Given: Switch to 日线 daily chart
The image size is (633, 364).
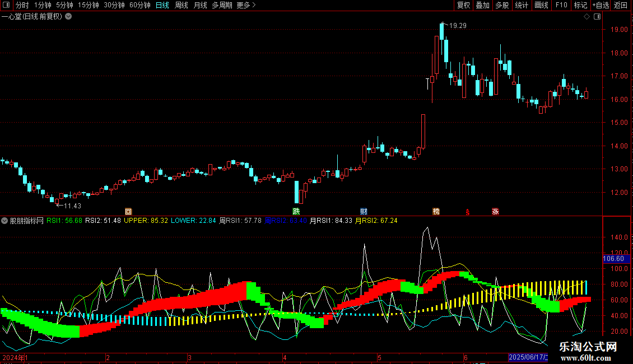Looking at the screenshot, I should [162, 5].
